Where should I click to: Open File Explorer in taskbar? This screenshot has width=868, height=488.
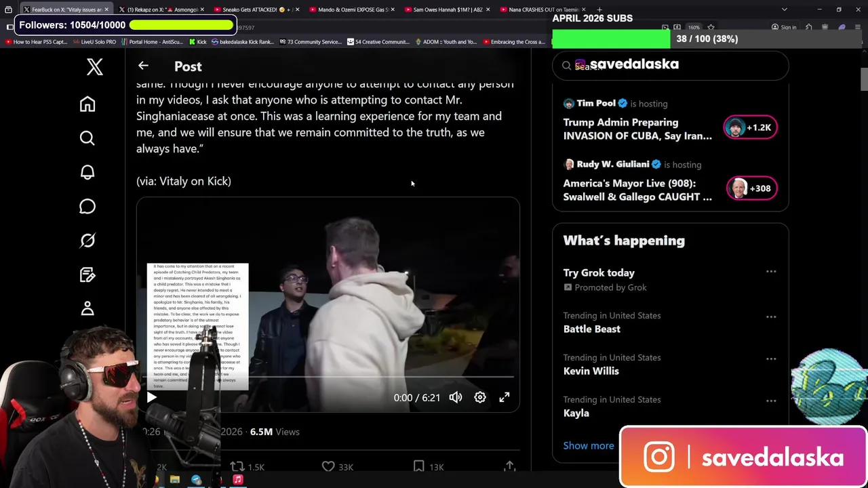[x=175, y=480]
